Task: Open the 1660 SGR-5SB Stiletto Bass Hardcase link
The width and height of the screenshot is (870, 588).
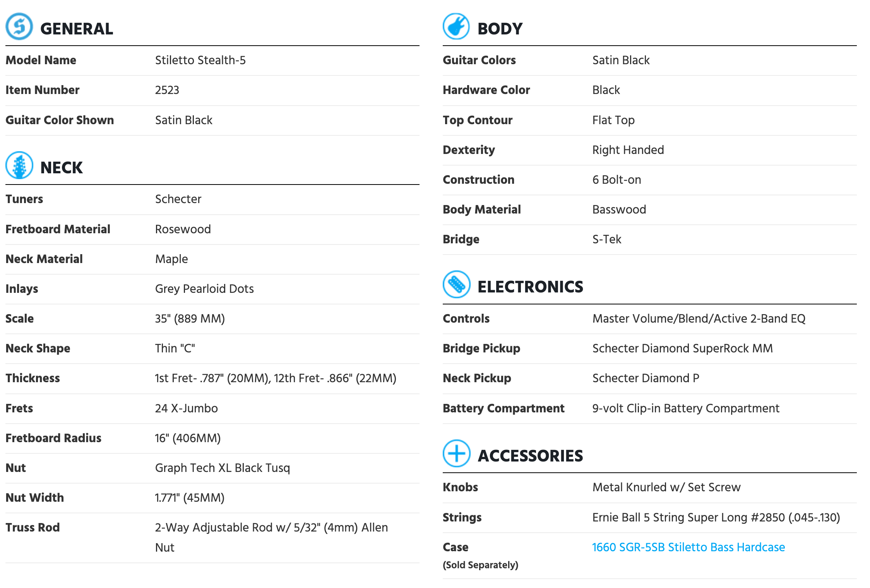Action: [x=688, y=547]
